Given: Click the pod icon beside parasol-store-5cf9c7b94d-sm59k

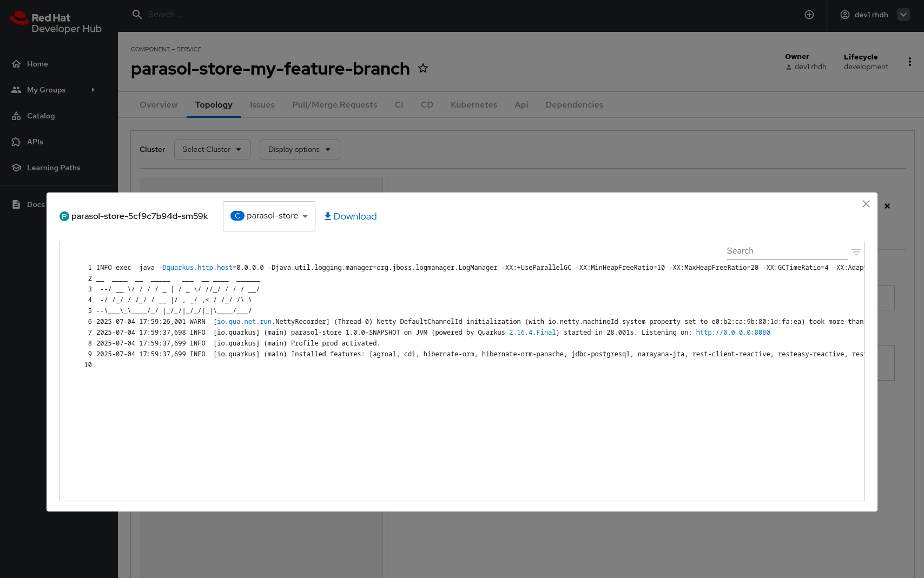Looking at the screenshot, I should click(64, 216).
